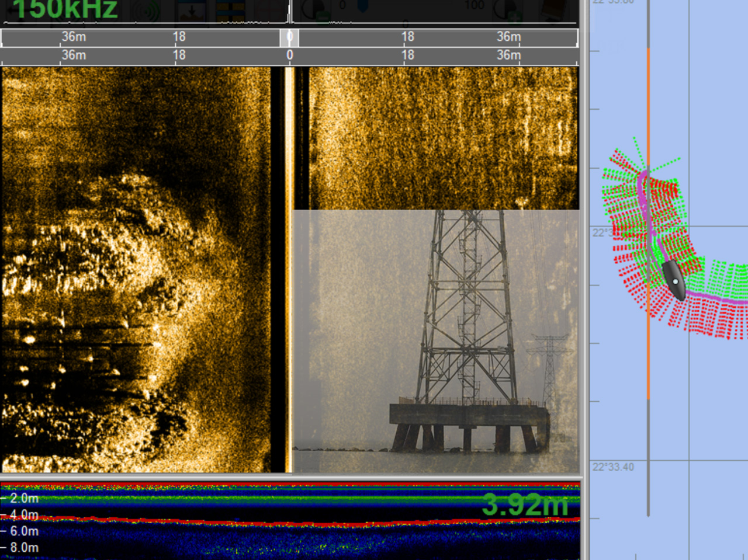
Task: Click the green 3.92m depth reading
Action: pyautogui.click(x=524, y=505)
